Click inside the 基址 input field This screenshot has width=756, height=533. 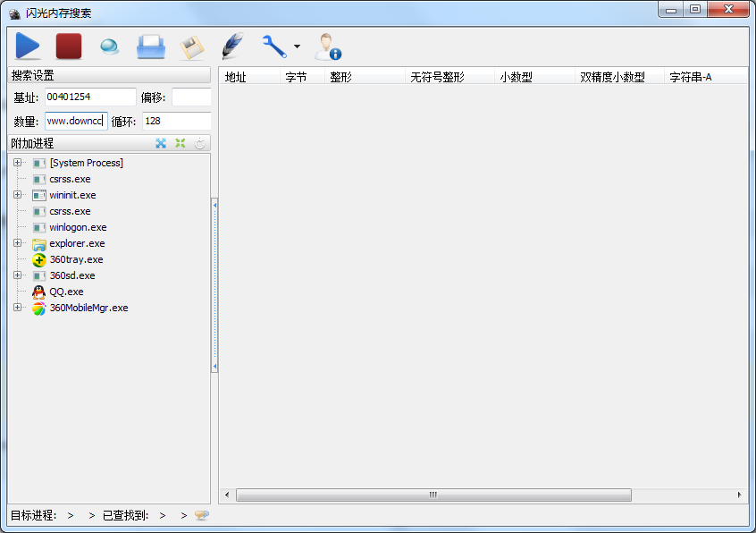[92, 96]
